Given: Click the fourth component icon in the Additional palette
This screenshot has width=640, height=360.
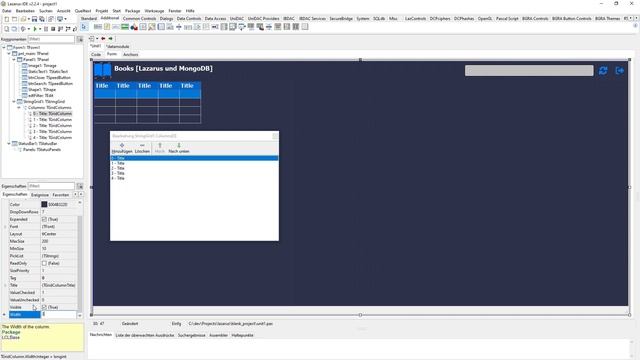Looking at the screenshot, I should pyautogui.click(x=125, y=27).
